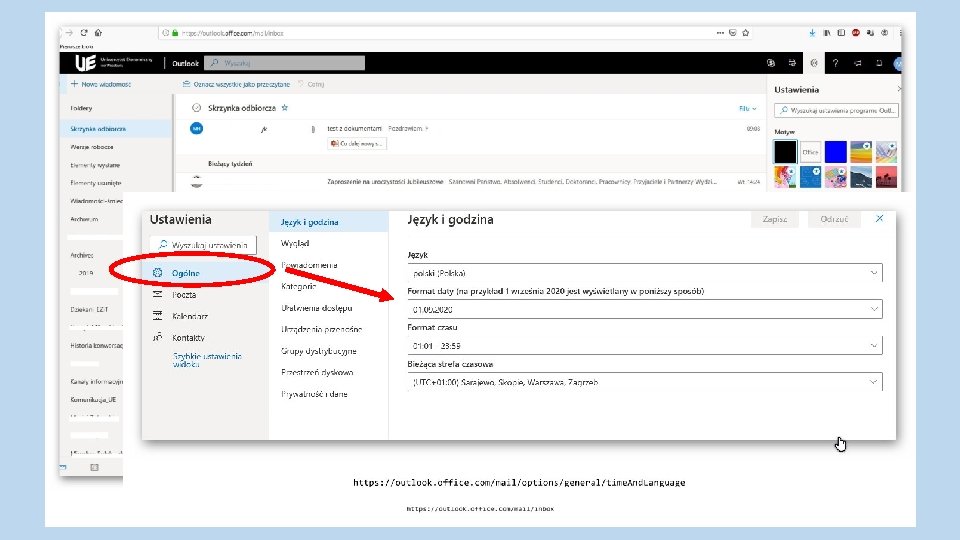
Task: Click the bookmark star in address bar
Action: [x=745, y=32]
